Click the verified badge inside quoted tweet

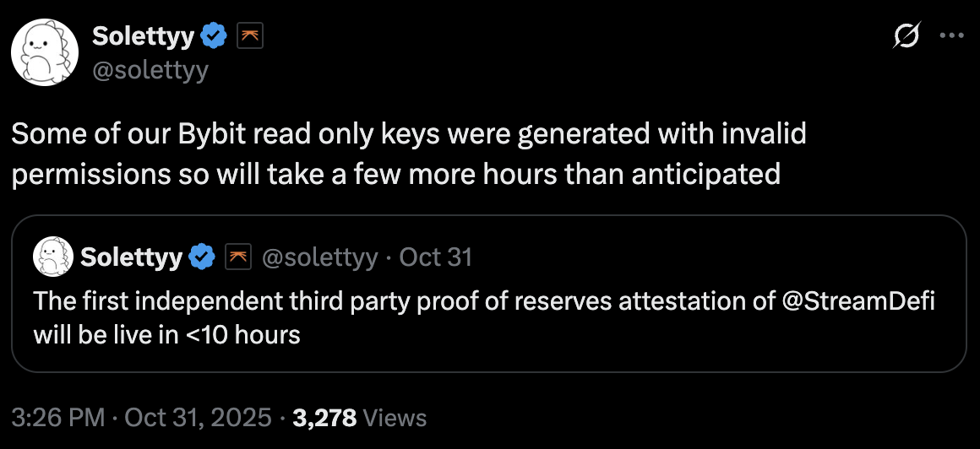[201, 257]
